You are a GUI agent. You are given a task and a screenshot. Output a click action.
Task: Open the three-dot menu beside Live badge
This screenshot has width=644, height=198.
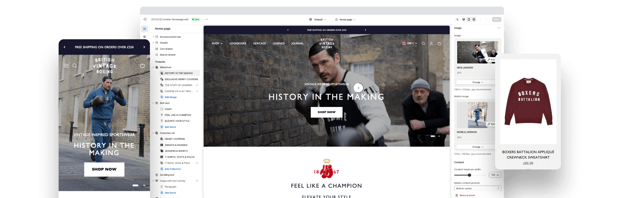tap(207, 19)
